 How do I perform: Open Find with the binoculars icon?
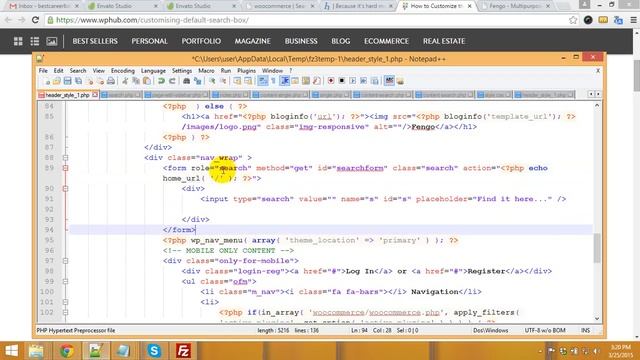(x=187, y=81)
